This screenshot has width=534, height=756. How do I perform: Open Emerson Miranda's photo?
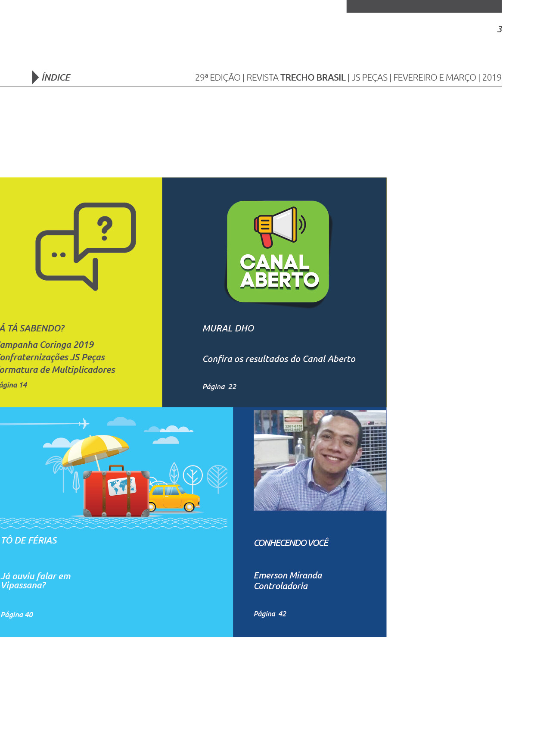(x=320, y=460)
